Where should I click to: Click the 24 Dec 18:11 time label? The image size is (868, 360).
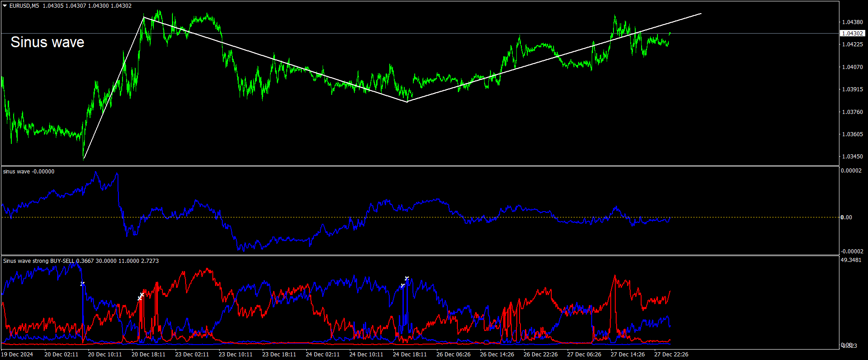(x=410, y=355)
